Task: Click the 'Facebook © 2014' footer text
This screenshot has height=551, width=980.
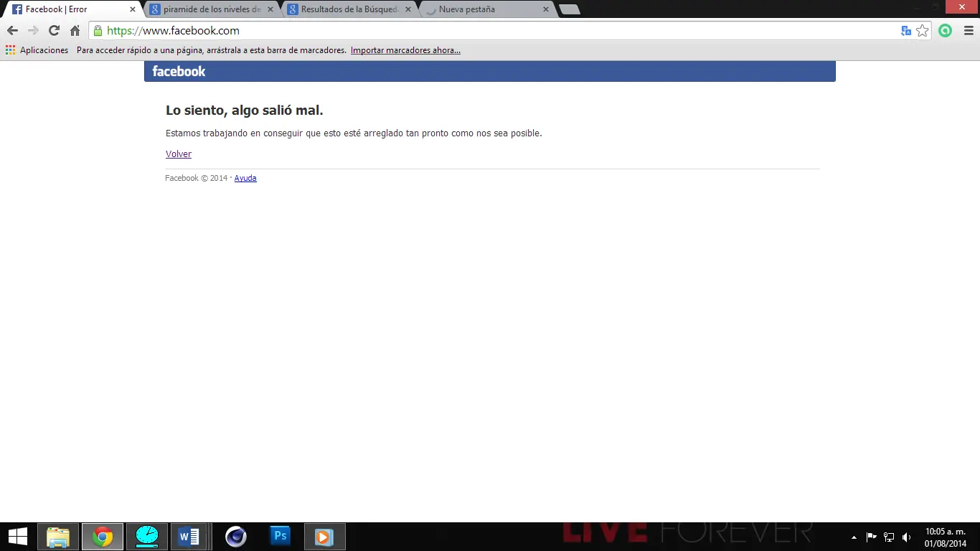Action: 196,178
